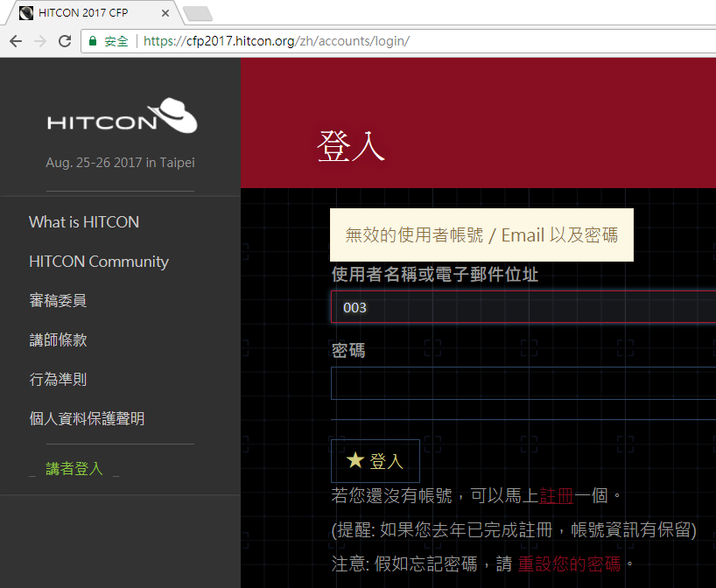Open HITCON Community menu item
Screen dimensions: 716x588
tap(99, 262)
